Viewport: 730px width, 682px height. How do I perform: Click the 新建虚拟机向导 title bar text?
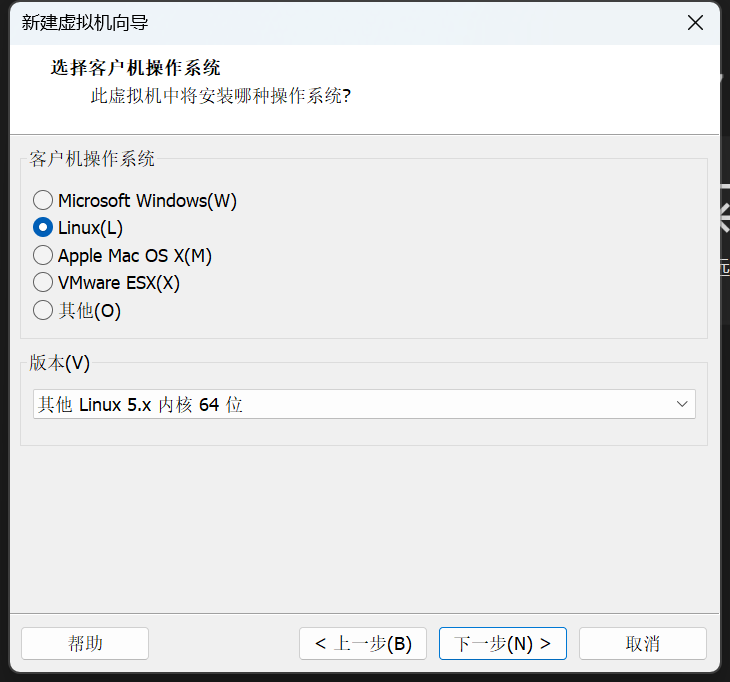pyautogui.click(x=85, y=23)
